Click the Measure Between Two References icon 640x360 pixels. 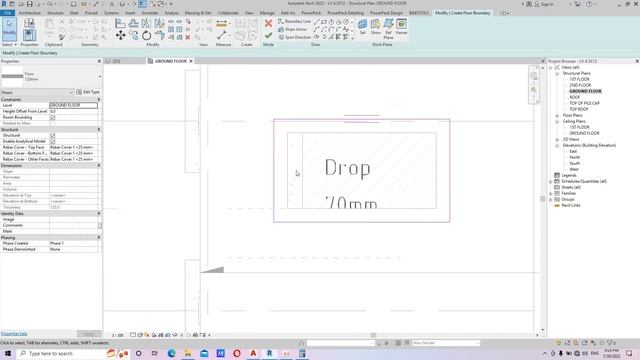coord(222,36)
